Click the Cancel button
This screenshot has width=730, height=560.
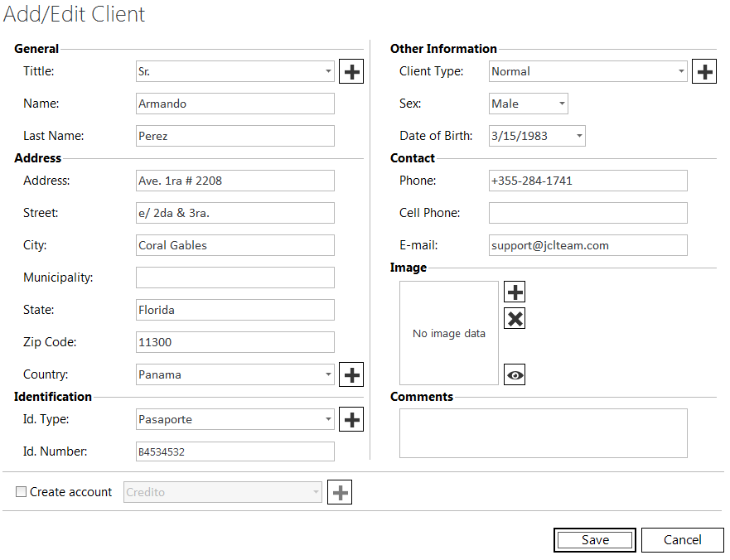682,540
